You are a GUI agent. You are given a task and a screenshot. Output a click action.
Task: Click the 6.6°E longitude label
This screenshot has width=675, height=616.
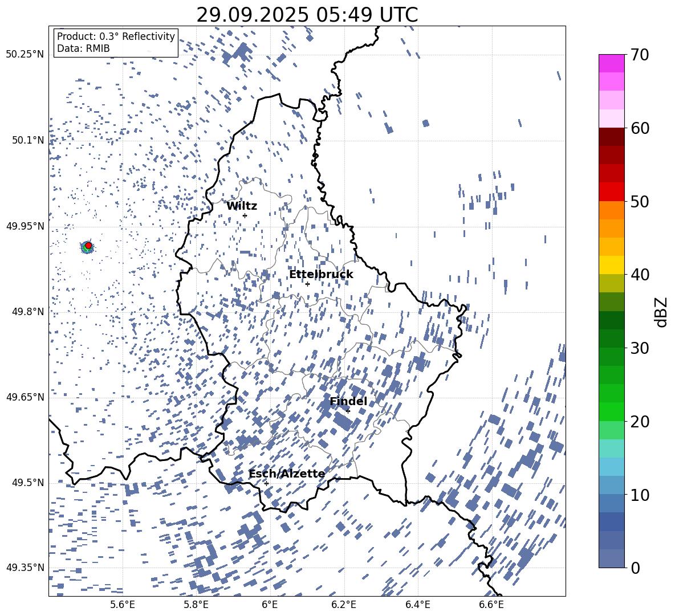pyautogui.click(x=491, y=605)
